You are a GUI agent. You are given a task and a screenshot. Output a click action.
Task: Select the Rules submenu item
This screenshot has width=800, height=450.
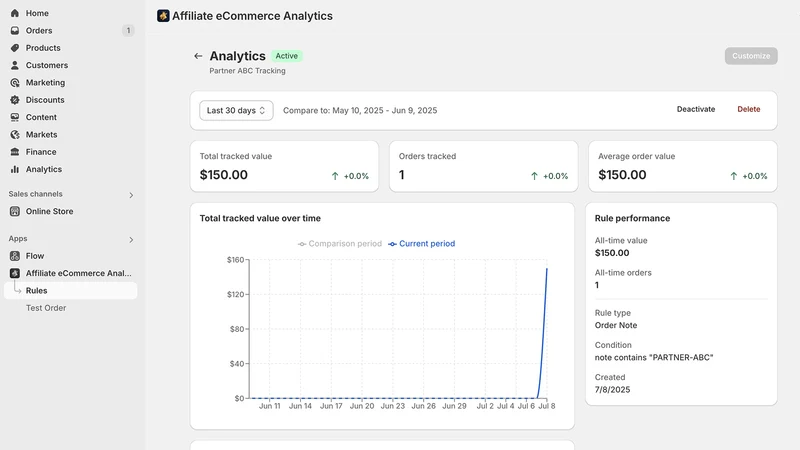coord(70,291)
